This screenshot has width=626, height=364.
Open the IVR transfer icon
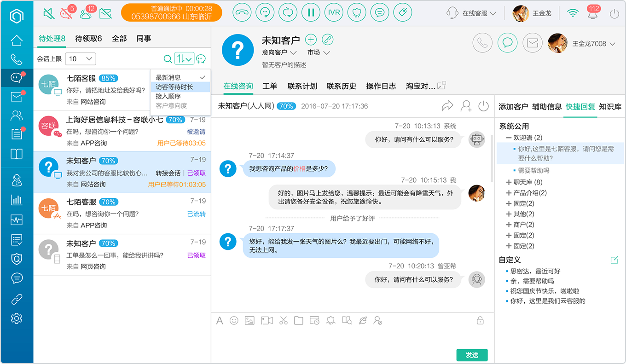pos(334,12)
